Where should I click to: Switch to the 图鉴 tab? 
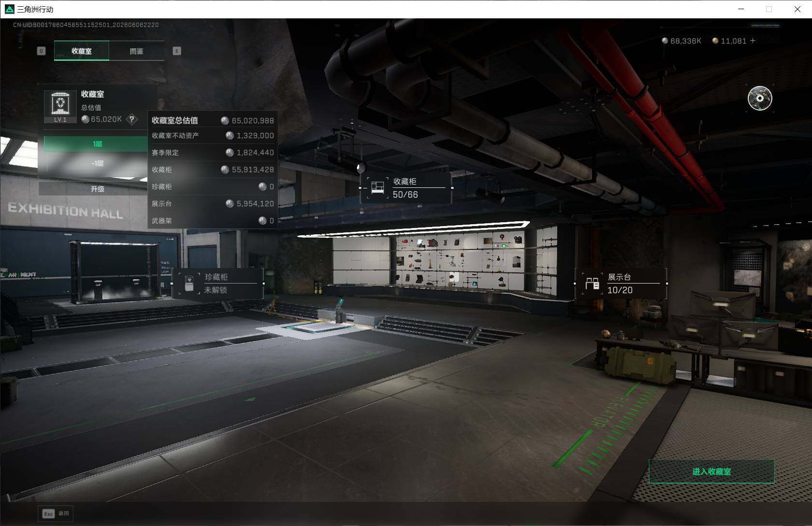click(x=137, y=51)
